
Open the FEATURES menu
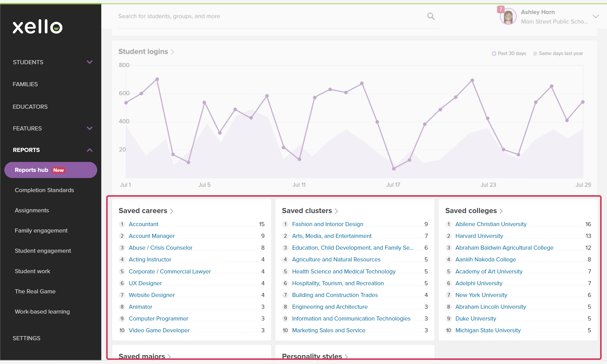[x=27, y=128]
